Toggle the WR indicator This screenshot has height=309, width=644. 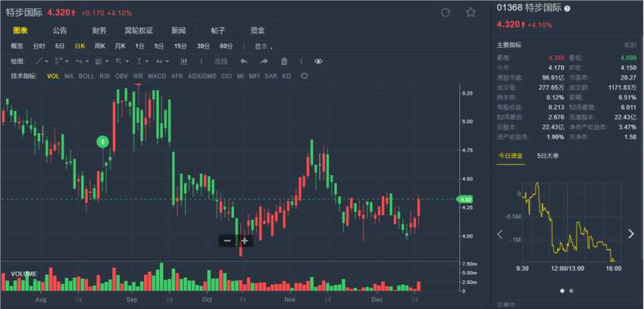138,76
